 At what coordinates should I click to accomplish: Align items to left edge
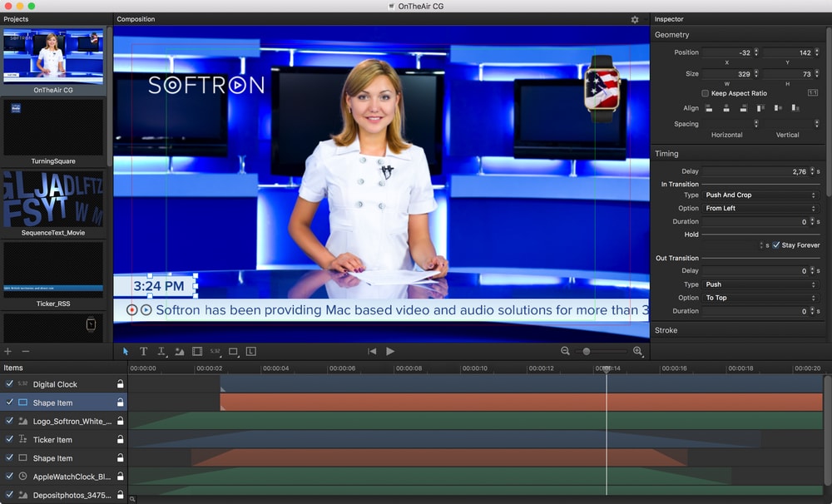(708, 108)
